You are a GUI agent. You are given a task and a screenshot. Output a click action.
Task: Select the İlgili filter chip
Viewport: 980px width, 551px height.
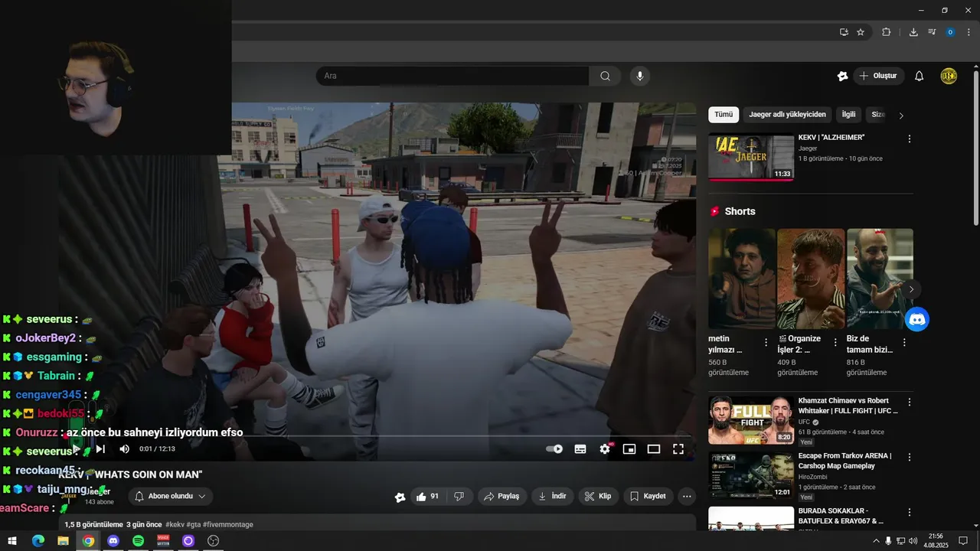(848, 115)
